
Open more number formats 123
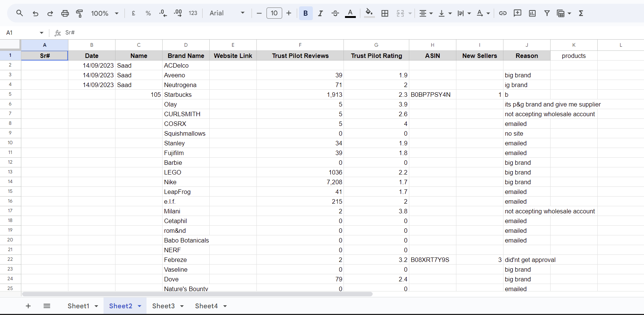[193, 13]
